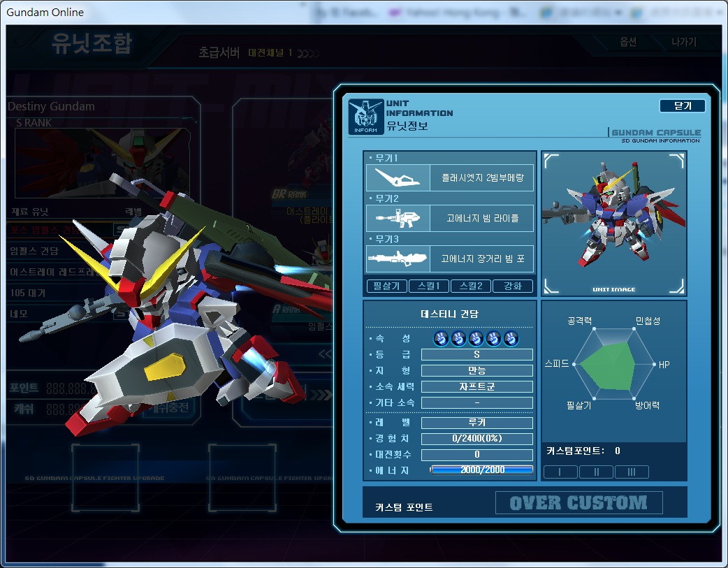Select material unit 임펄스 건담
This screenshot has width=728, height=568.
click(34, 252)
